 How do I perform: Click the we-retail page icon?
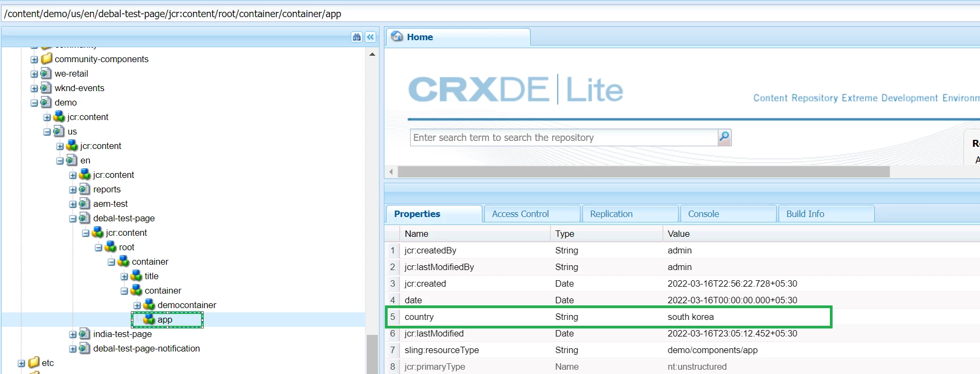pos(47,73)
